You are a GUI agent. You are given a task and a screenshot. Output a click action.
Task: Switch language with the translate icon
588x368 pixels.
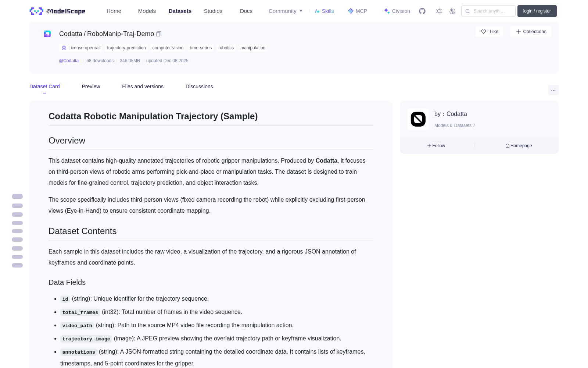(x=452, y=11)
